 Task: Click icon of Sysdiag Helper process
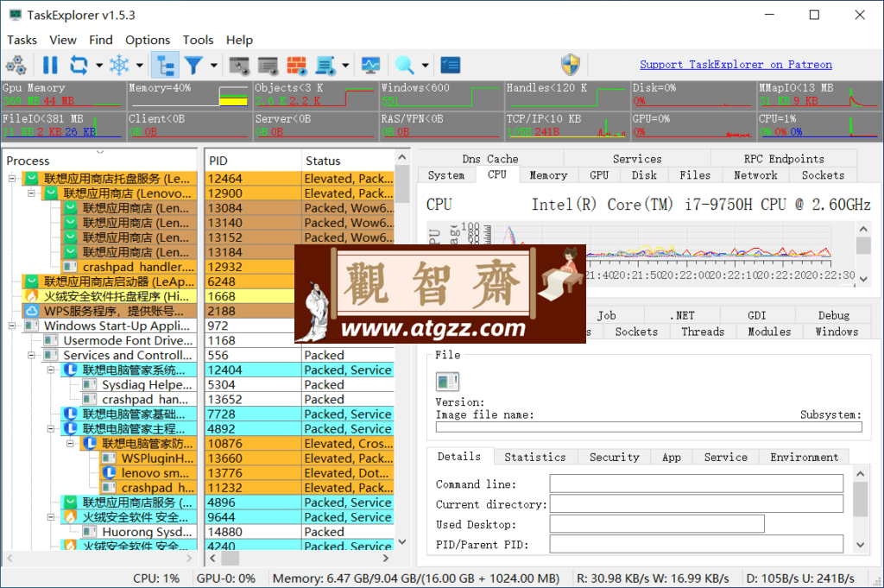(89, 385)
